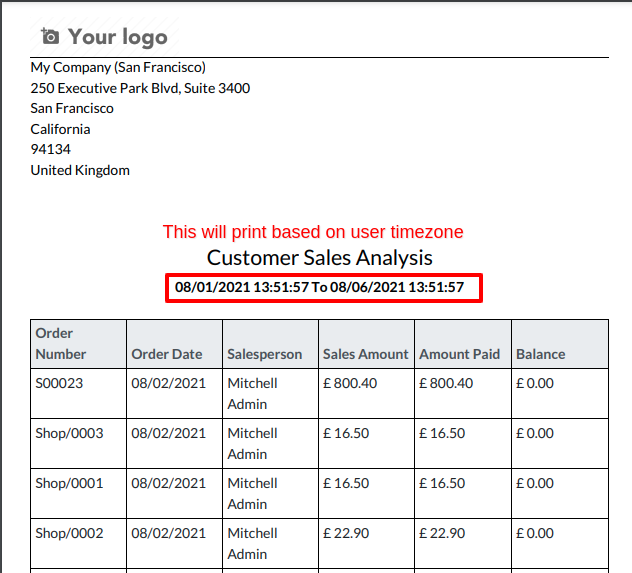Image resolution: width=632 pixels, height=573 pixels.
Task: Click the balance in the S00023 row
Action: tap(535, 383)
